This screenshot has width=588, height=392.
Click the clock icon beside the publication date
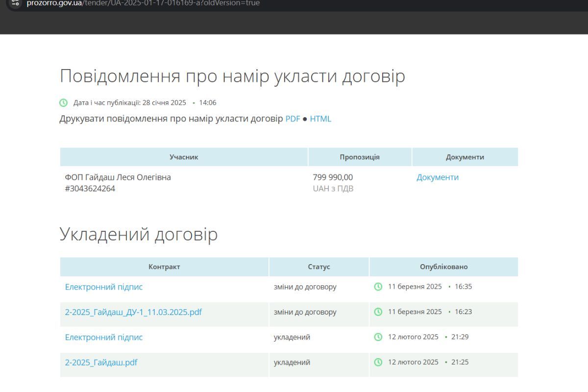click(63, 102)
